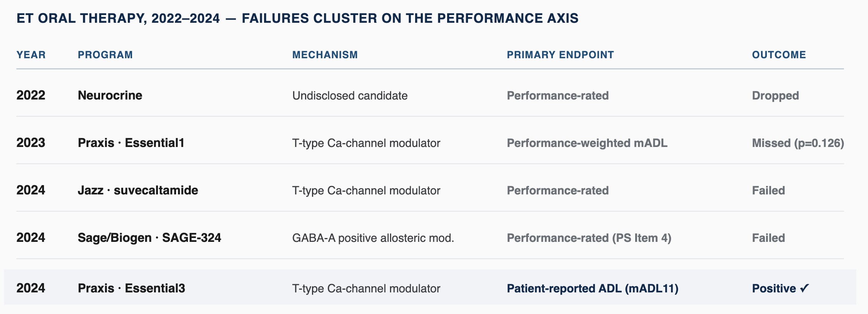
Task: Click Undisclosed candidate mechanism cell
Action: tap(350, 96)
